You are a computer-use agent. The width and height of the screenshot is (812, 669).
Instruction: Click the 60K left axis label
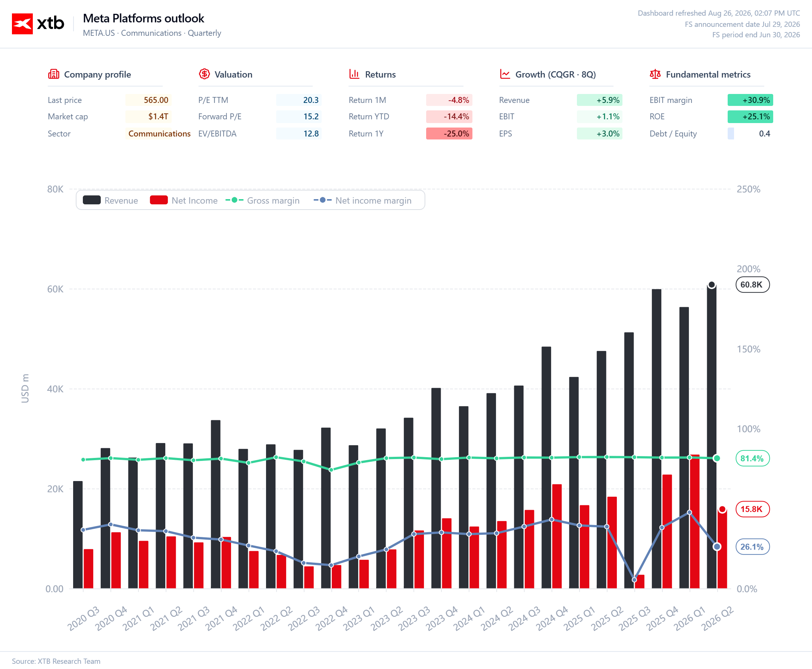tap(55, 289)
